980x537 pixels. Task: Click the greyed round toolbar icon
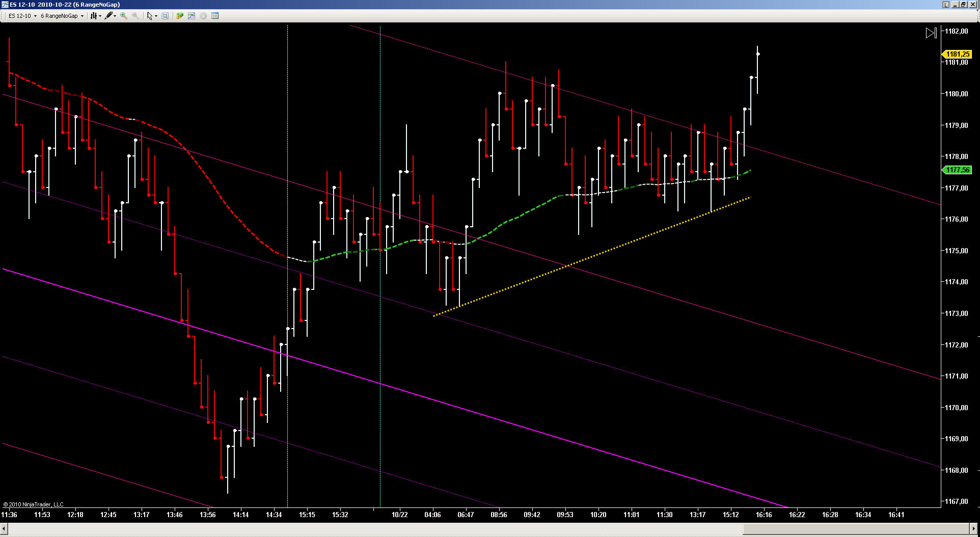(203, 16)
